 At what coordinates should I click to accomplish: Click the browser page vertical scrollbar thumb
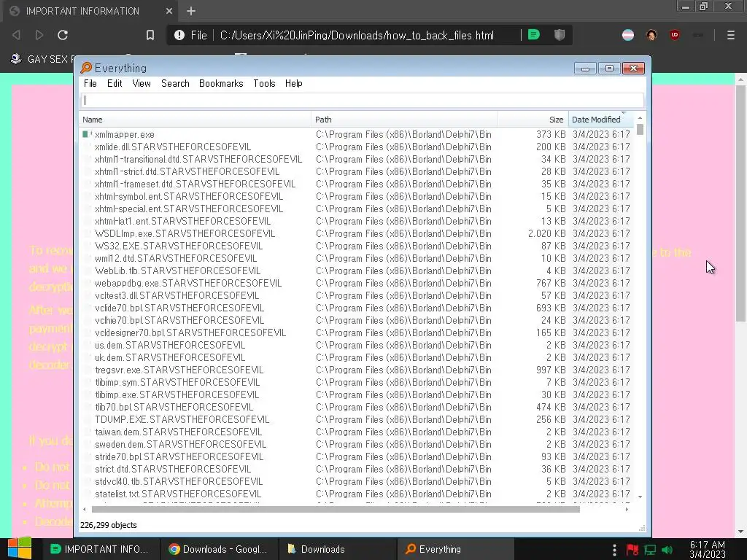coord(740,203)
